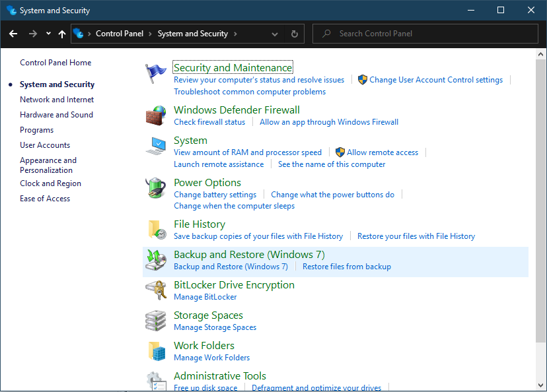Click the Forward navigation arrow
Image resolution: width=547 pixels, height=392 pixels.
point(33,34)
